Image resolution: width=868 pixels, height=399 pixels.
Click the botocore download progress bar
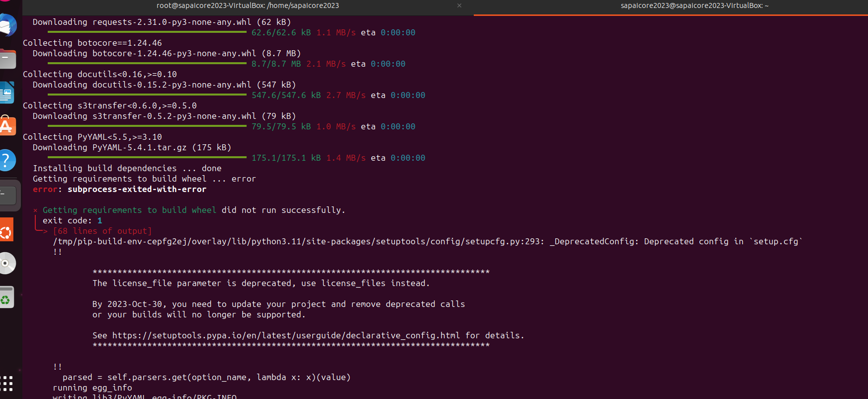[x=147, y=64]
